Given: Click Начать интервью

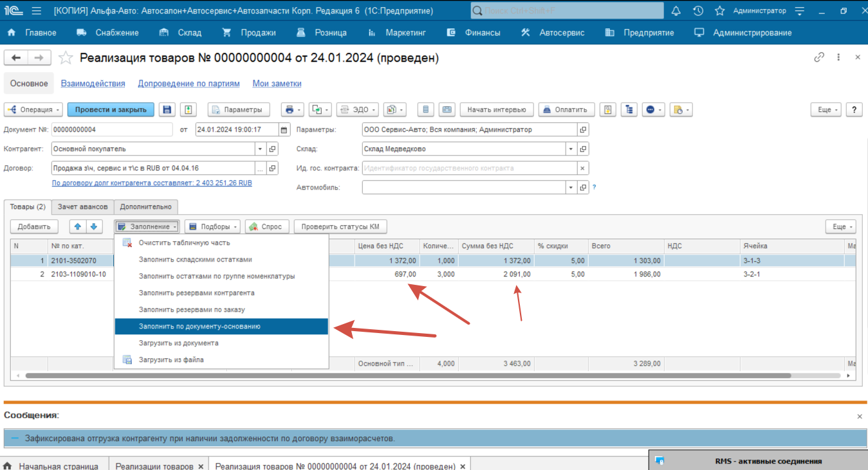Looking at the screenshot, I should point(497,110).
